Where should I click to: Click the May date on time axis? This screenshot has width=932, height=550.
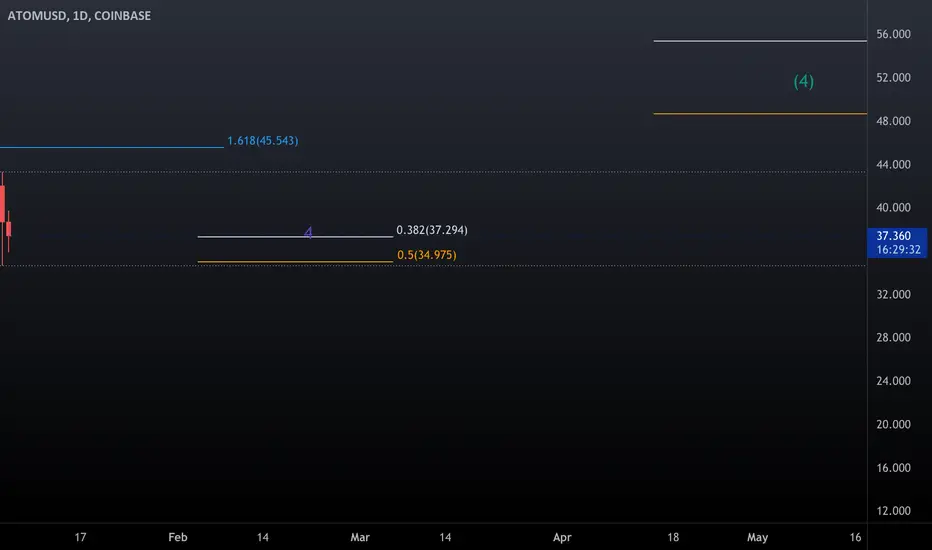757,538
